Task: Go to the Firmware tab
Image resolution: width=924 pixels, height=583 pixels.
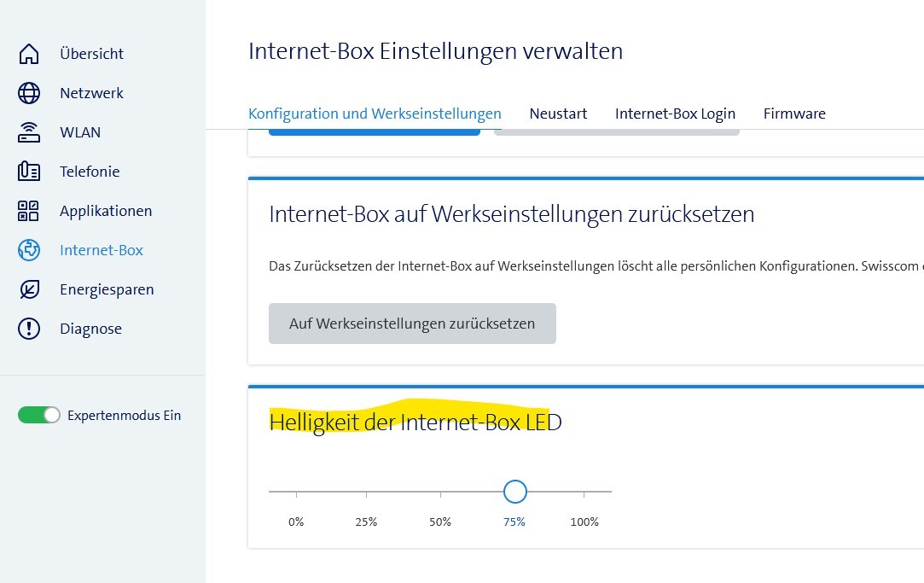Action: 794,114
